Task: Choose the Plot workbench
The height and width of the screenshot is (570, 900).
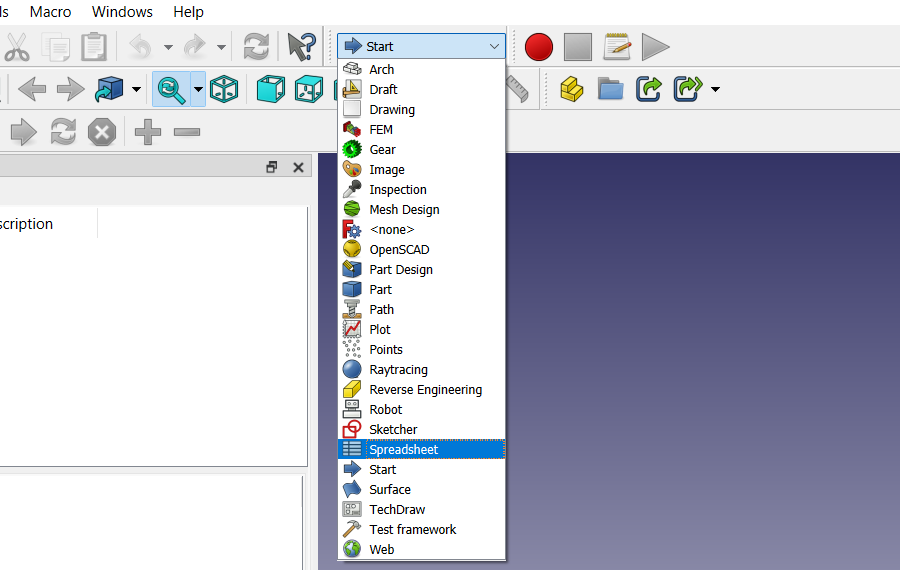Action: coord(421,329)
